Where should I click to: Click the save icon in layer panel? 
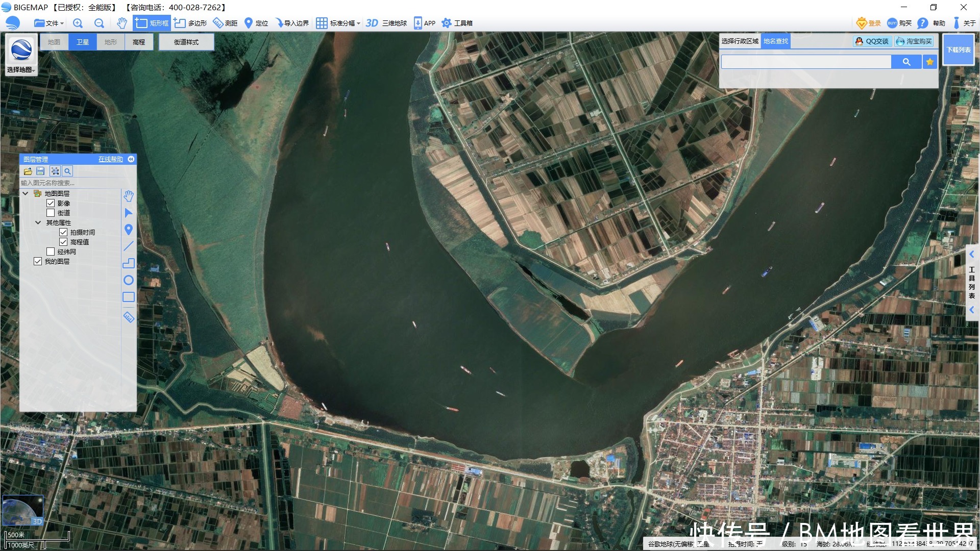(40, 171)
